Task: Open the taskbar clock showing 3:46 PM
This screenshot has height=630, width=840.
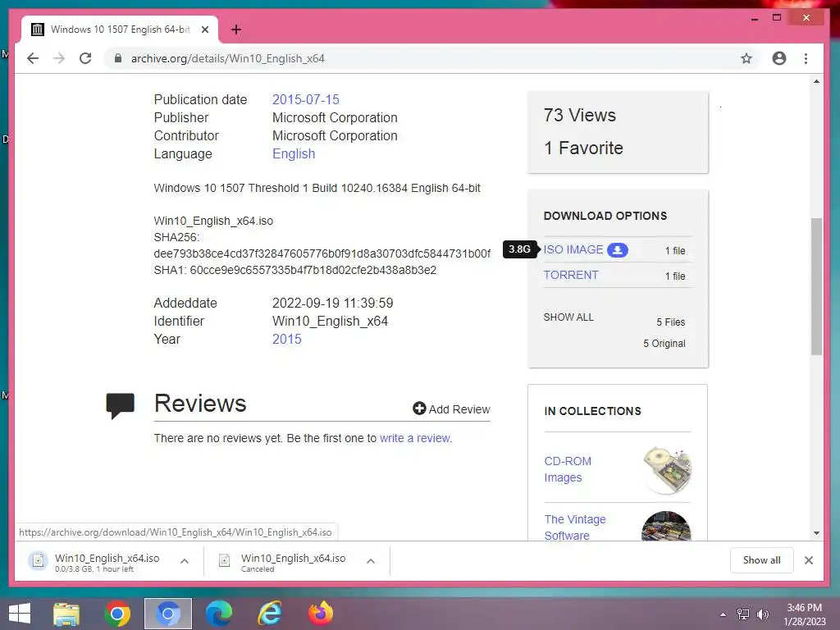Action: click(804, 614)
